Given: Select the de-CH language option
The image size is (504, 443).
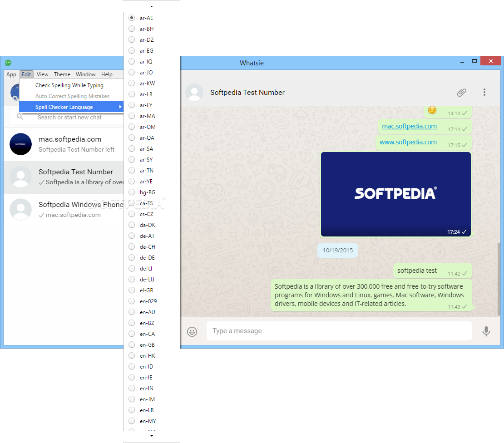Looking at the screenshot, I should tap(152, 247).
